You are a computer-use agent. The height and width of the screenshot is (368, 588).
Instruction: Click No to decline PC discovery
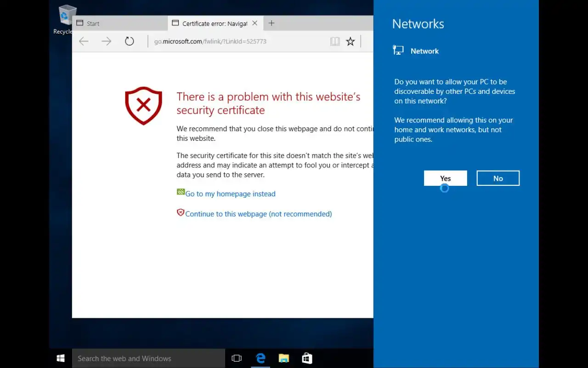(x=498, y=178)
